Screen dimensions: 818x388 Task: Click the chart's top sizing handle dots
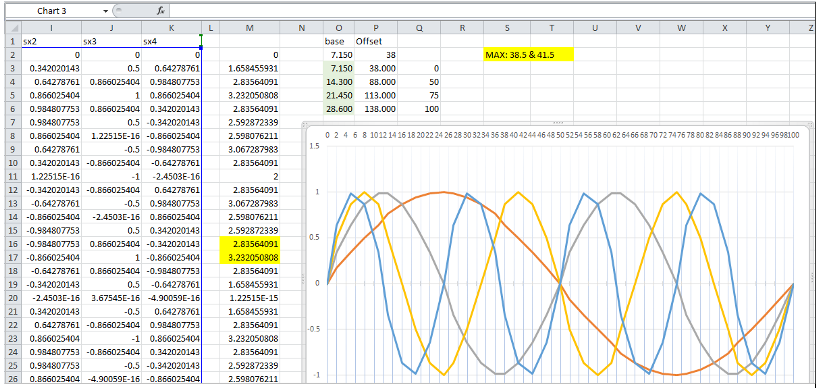click(558, 123)
